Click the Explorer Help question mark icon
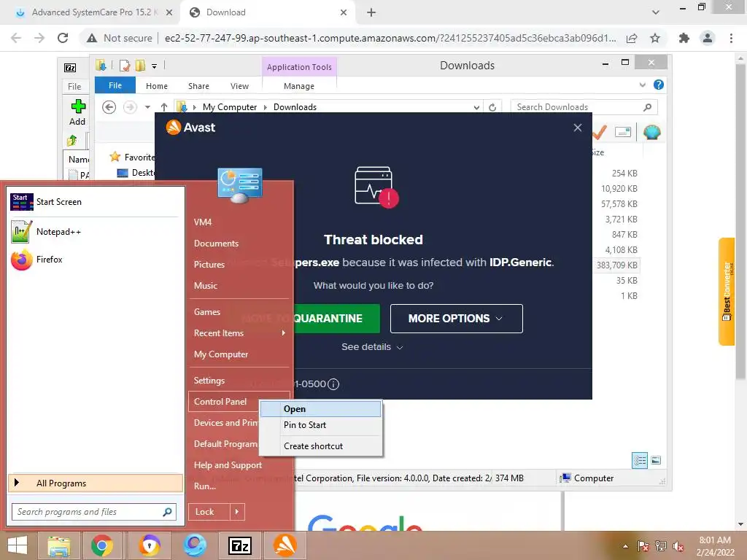This screenshot has height=560, width=747. [659, 85]
